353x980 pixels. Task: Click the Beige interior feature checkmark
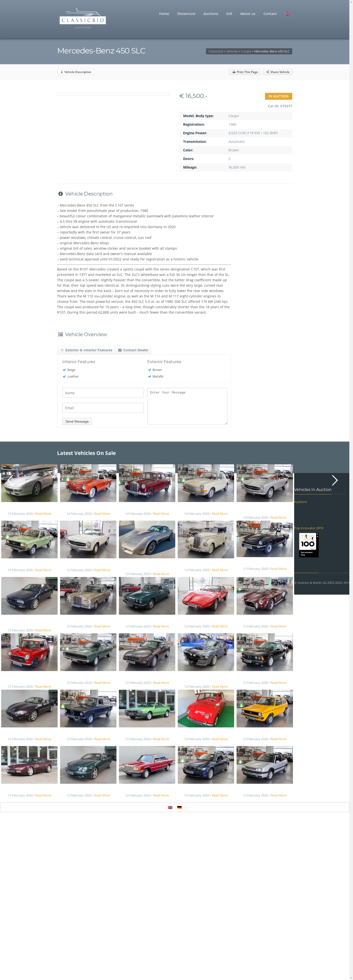(x=64, y=370)
